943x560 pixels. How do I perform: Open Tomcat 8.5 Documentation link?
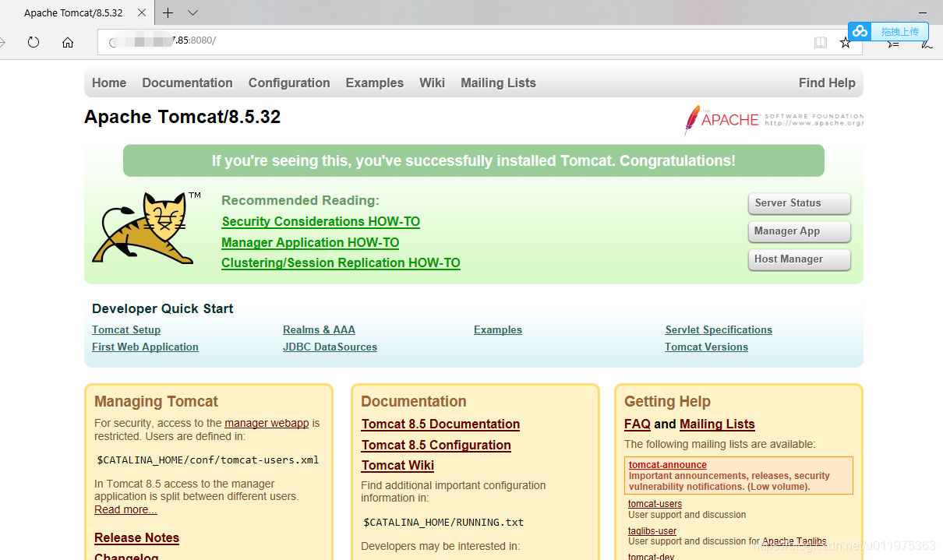click(x=440, y=424)
